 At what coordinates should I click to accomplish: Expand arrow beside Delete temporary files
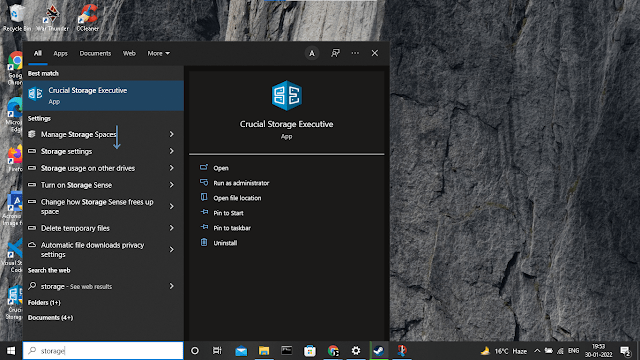171,228
